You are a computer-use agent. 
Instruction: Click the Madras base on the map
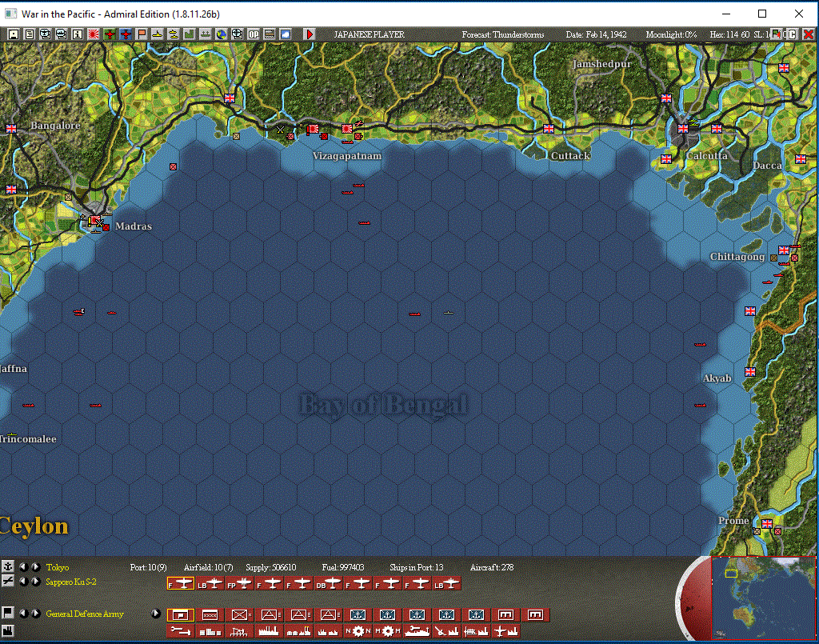tap(95, 222)
